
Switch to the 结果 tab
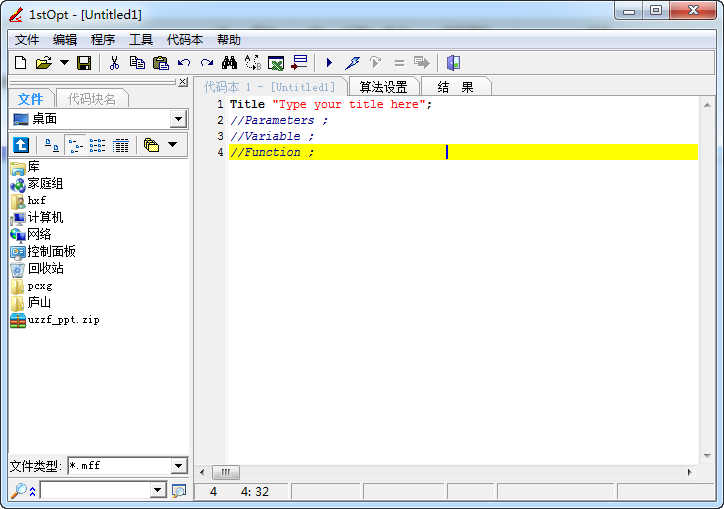[455, 87]
